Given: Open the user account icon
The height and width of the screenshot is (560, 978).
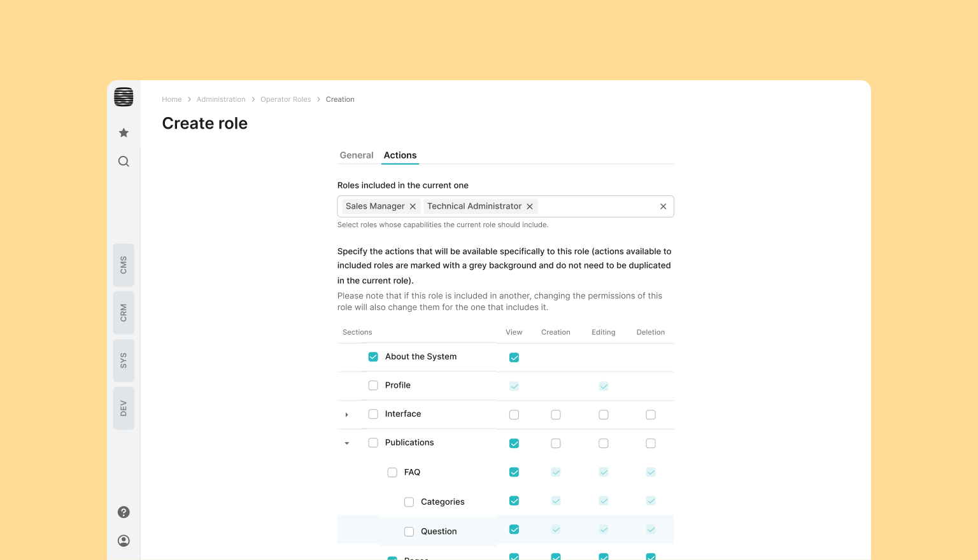Looking at the screenshot, I should tap(124, 541).
